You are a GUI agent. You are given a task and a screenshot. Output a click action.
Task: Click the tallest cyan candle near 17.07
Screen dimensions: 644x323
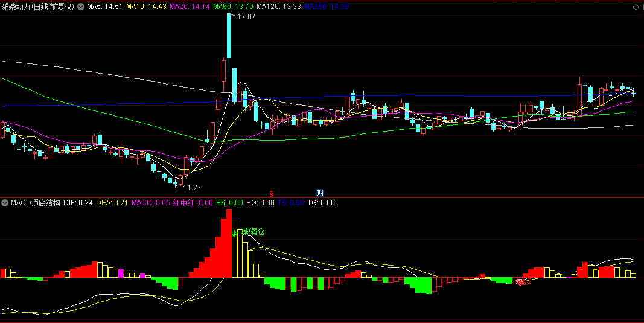pyautogui.click(x=229, y=36)
